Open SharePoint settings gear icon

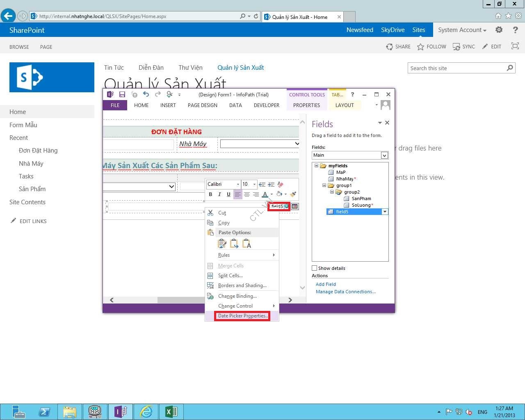pyautogui.click(x=499, y=30)
